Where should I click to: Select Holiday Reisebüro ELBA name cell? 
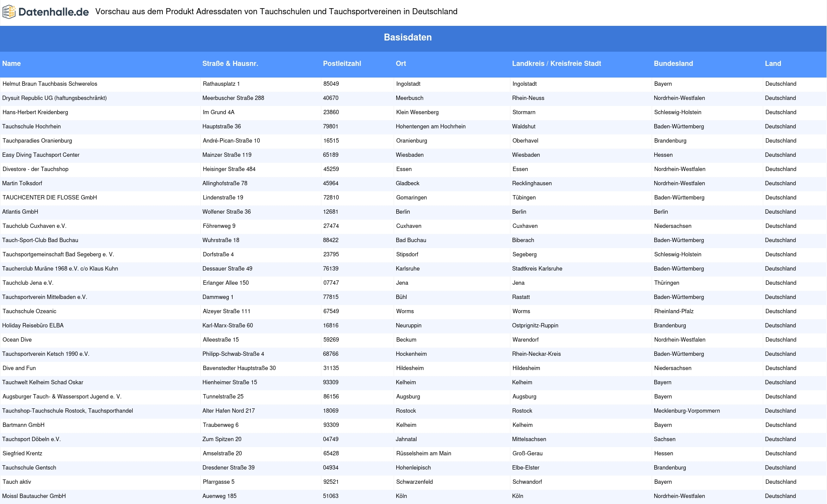33,326
